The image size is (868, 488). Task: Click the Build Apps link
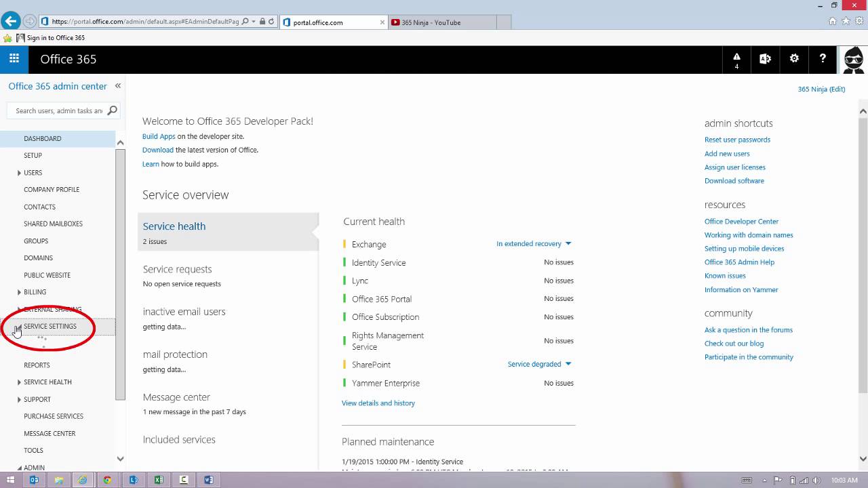pyautogui.click(x=159, y=136)
